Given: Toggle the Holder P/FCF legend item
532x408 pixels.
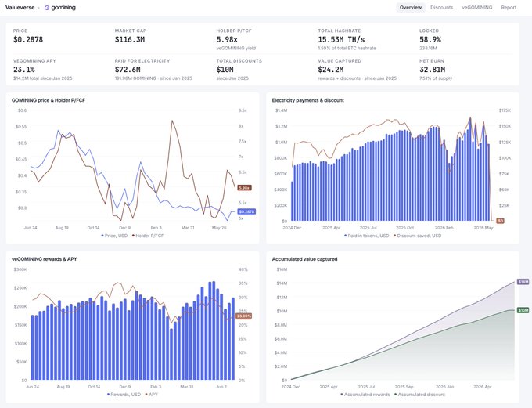Looking at the screenshot, I should tap(148, 236).
